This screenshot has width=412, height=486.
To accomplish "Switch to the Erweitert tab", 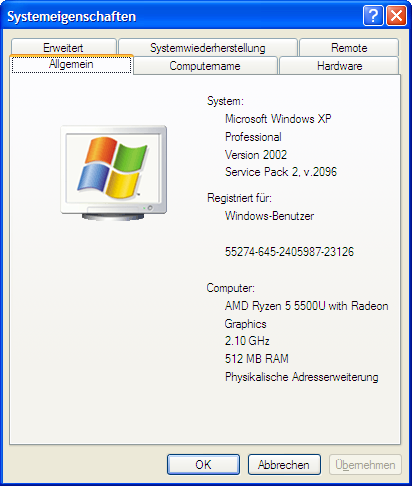I will click(x=63, y=48).
